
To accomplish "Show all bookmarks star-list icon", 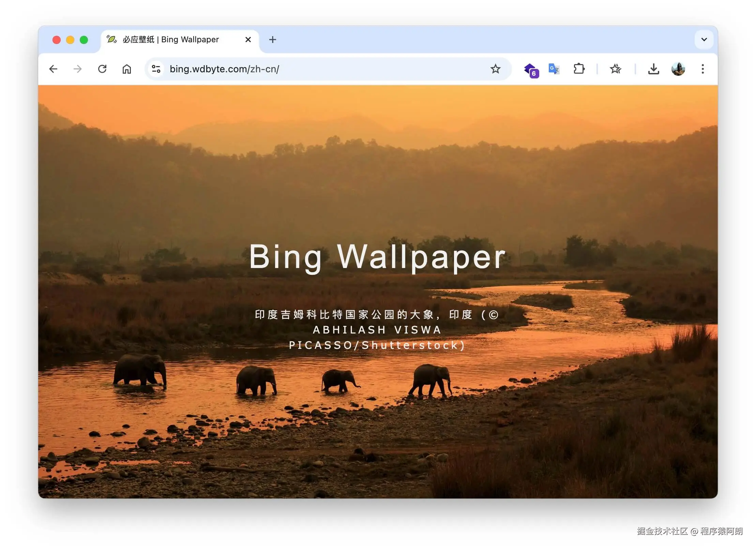I will (616, 69).
